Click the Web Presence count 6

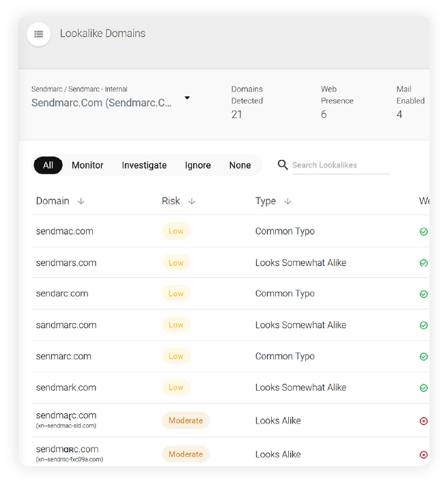pyautogui.click(x=324, y=115)
